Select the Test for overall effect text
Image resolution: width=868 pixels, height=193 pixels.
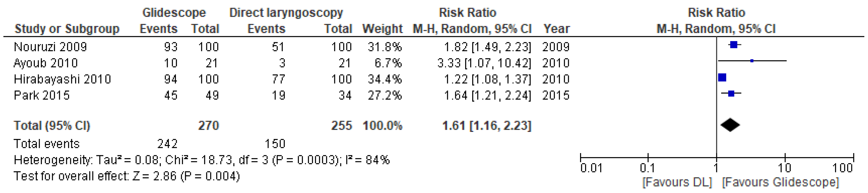[x=126, y=176]
